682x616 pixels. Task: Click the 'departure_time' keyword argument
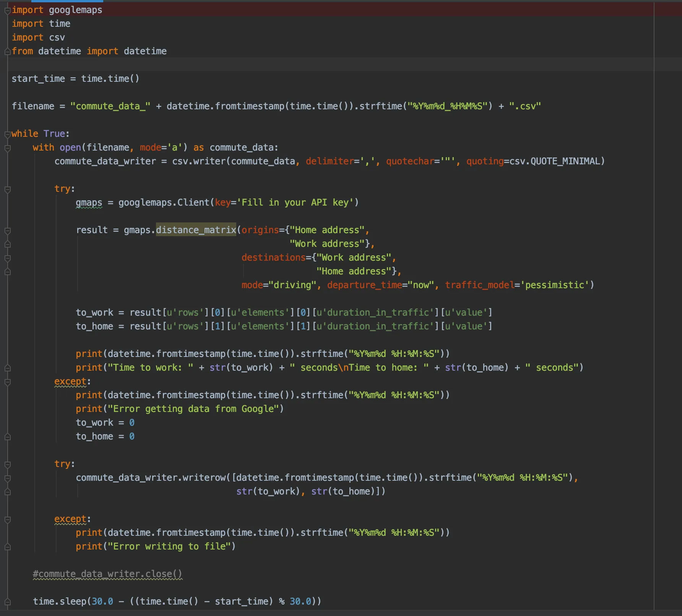[x=365, y=285]
